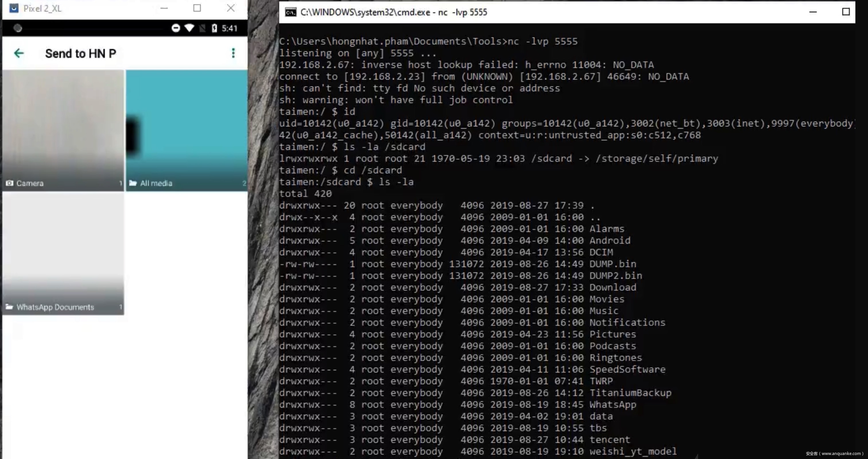This screenshot has width=868, height=459.
Task: Maximize the Pixel 2_XL emulator window
Action: tap(197, 8)
